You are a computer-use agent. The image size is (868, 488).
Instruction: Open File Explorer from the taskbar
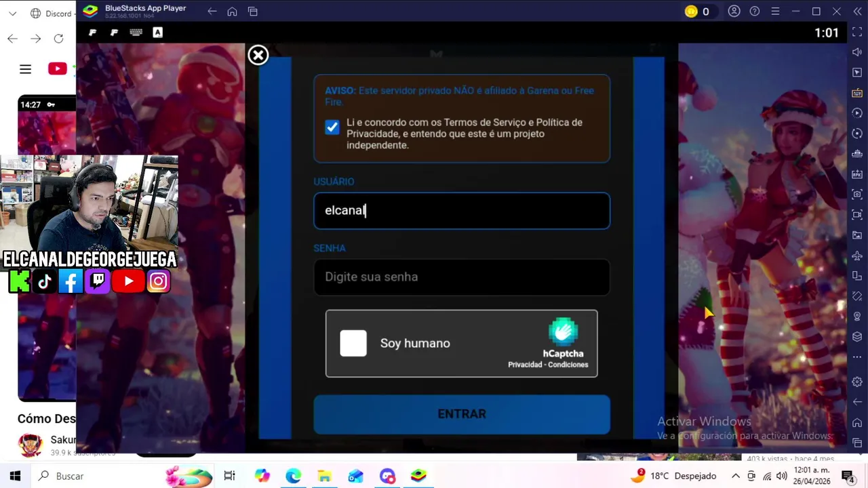pos(324,476)
